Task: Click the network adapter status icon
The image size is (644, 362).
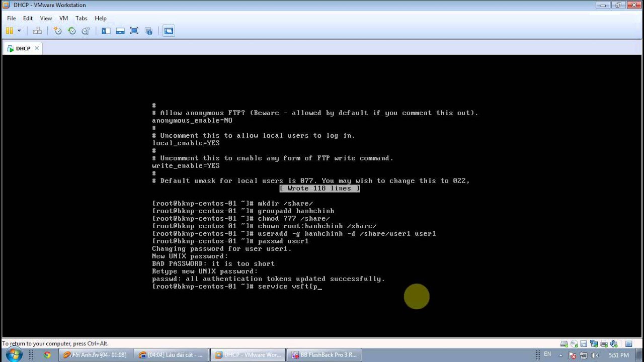Action: pyautogui.click(x=594, y=344)
